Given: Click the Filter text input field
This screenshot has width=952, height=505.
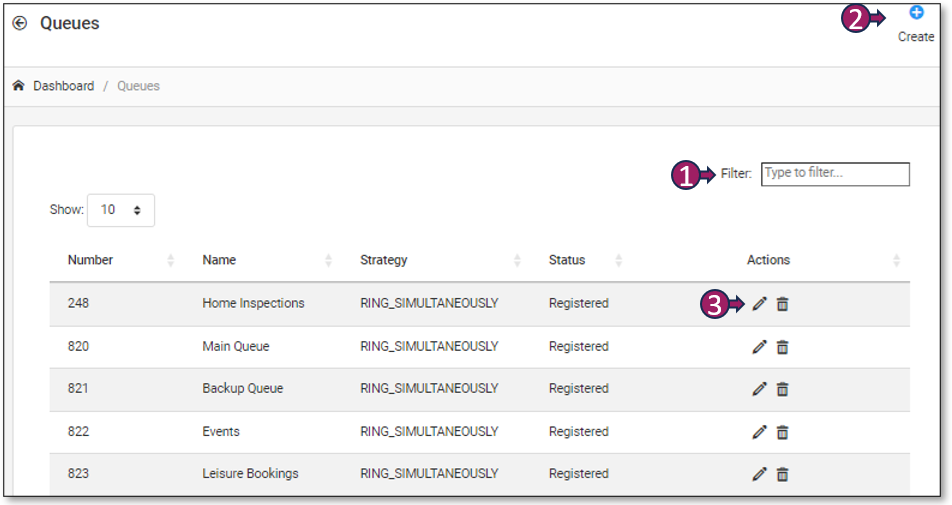Looking at the screenshot, I should click(x=835, y=174).
